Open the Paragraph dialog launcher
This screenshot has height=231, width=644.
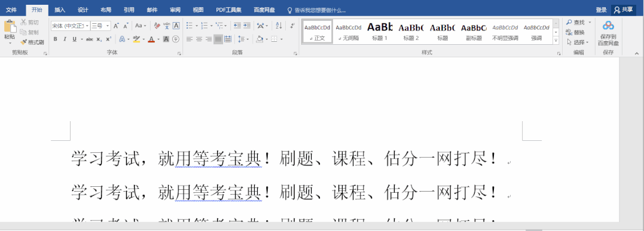[295, 53]
